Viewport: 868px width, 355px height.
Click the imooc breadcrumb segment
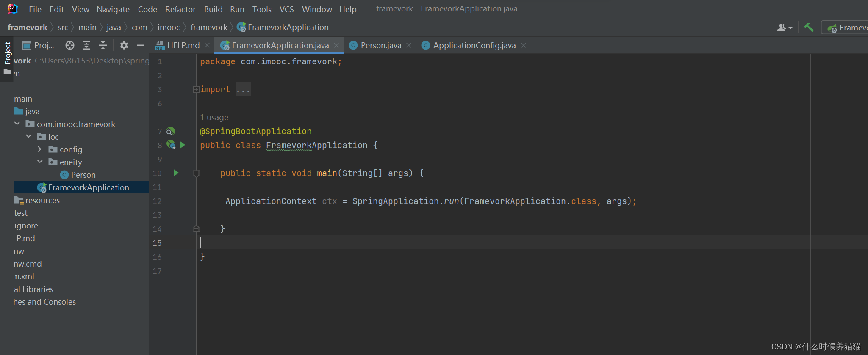coord(169,27)
